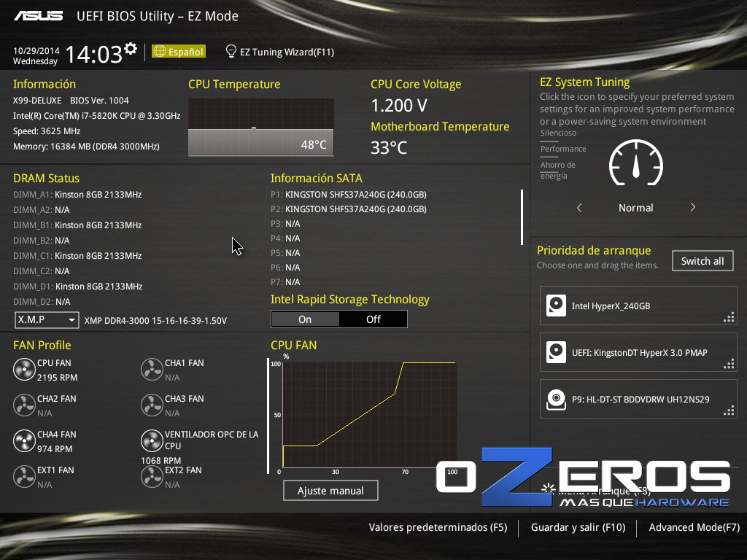
Task: Click the UEFI KingstonDT HyperX disk icon
Action: pyautogui.click(x=556, y=352)
